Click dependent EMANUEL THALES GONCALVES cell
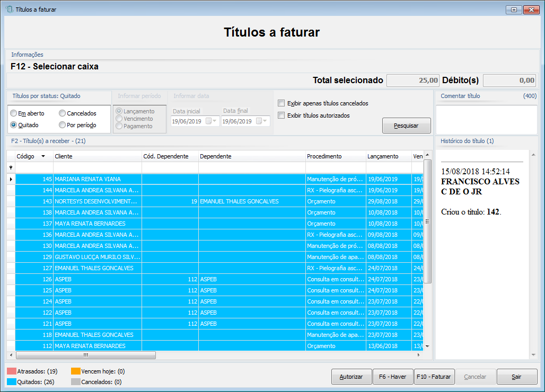 252,201
